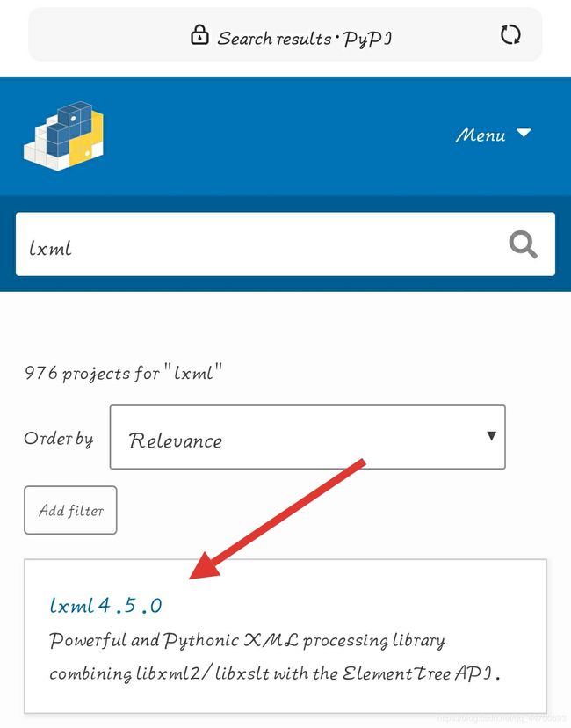Select the 976 projects for lxml heading
Image resolution: width=571 pixels, height=728 pixels.
pyautogui.click(x=123, y=373)
